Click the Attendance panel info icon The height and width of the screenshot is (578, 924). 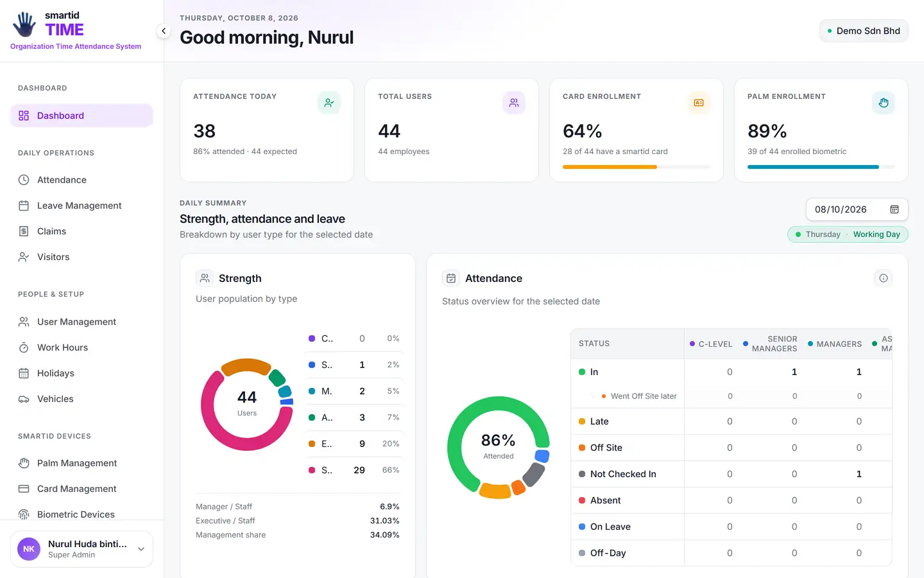click(884, 278)
